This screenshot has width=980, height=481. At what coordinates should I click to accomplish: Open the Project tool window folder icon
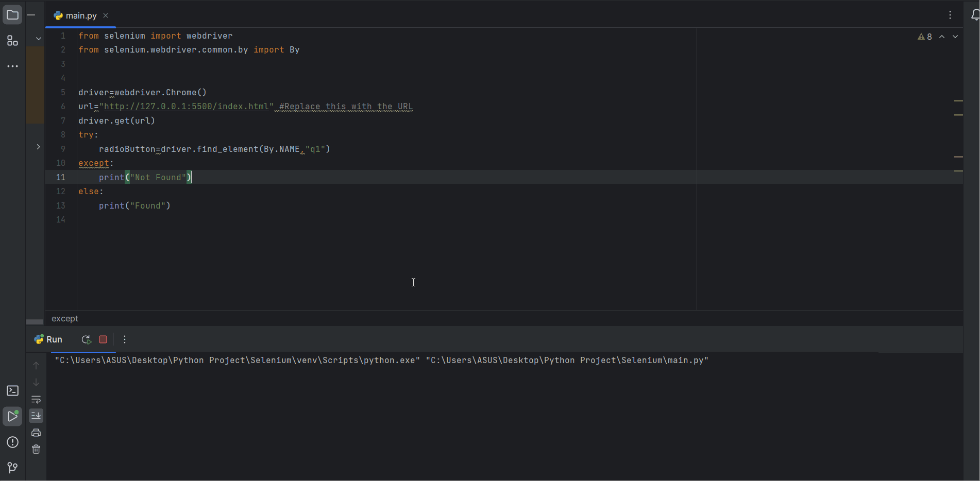[x=12, y=15]
